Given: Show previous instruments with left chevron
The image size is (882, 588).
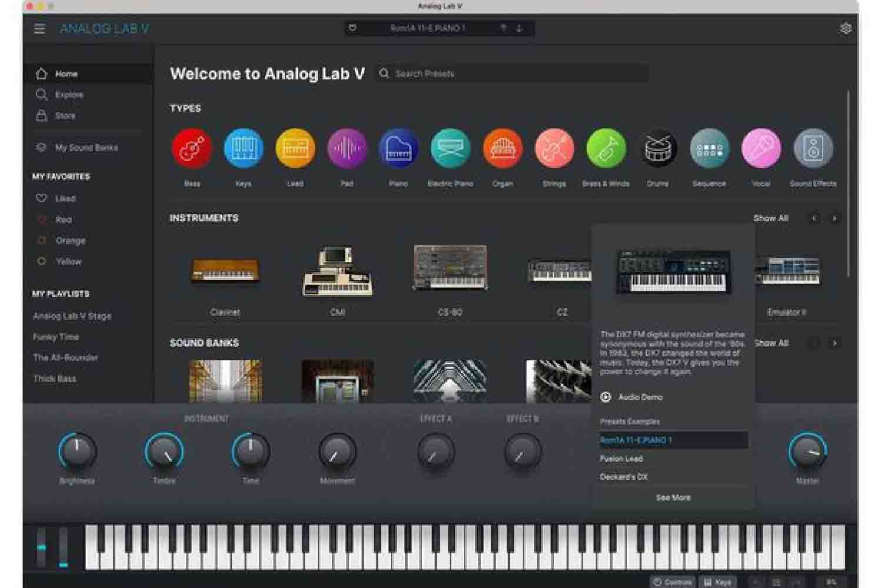Looking at the screenshot, I should (814, 218).
